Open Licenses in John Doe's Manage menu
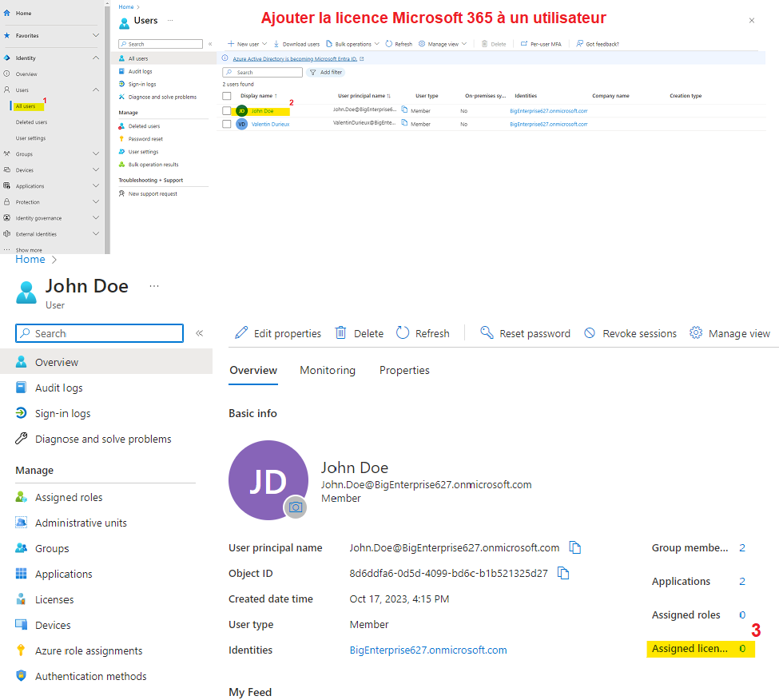 coord(54,599)
